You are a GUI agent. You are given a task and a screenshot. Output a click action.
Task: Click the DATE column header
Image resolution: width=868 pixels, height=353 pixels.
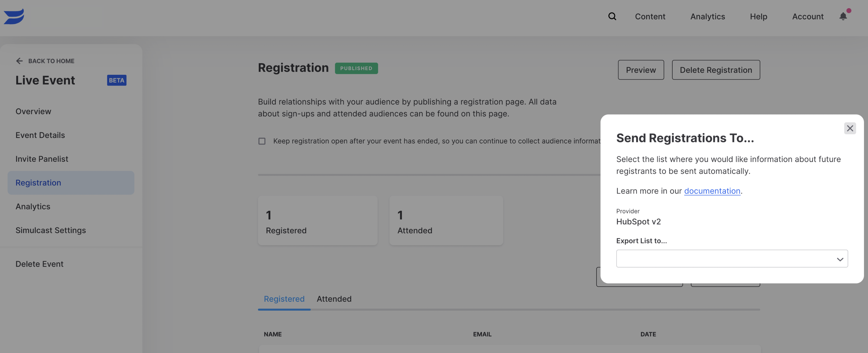[x=648, y=334]
